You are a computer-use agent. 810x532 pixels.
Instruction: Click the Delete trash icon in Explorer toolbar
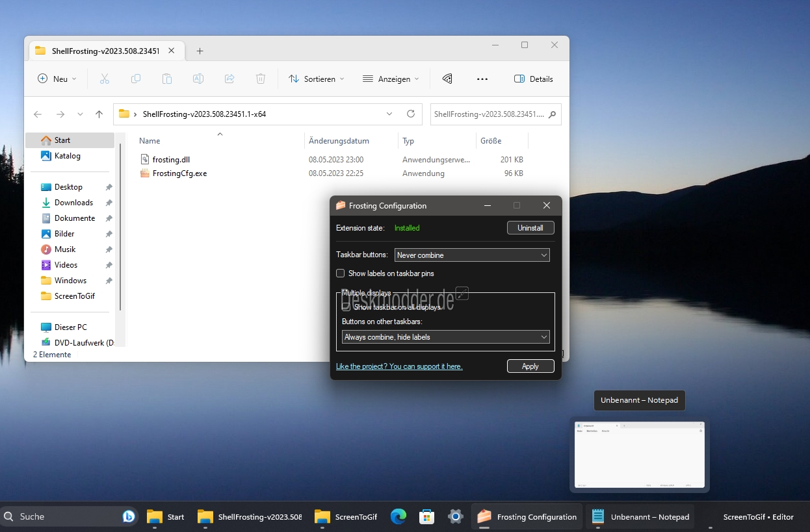coord(260,79)
